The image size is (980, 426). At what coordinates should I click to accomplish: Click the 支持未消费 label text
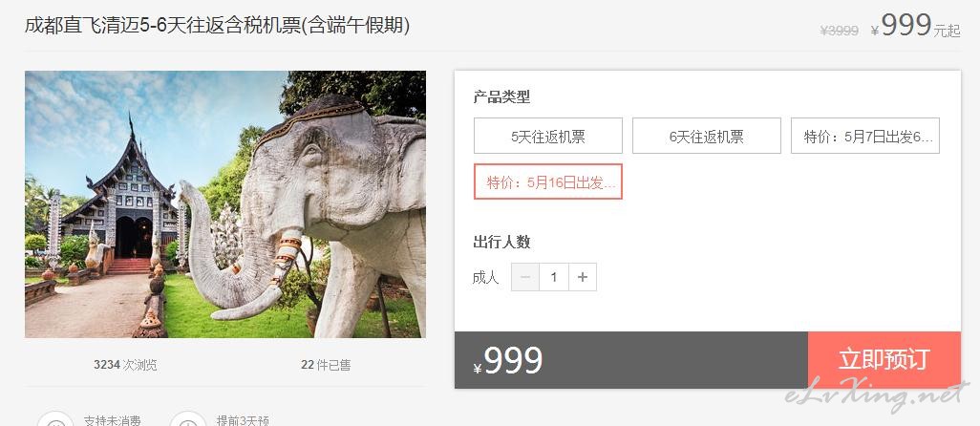[x=113, y=420]
